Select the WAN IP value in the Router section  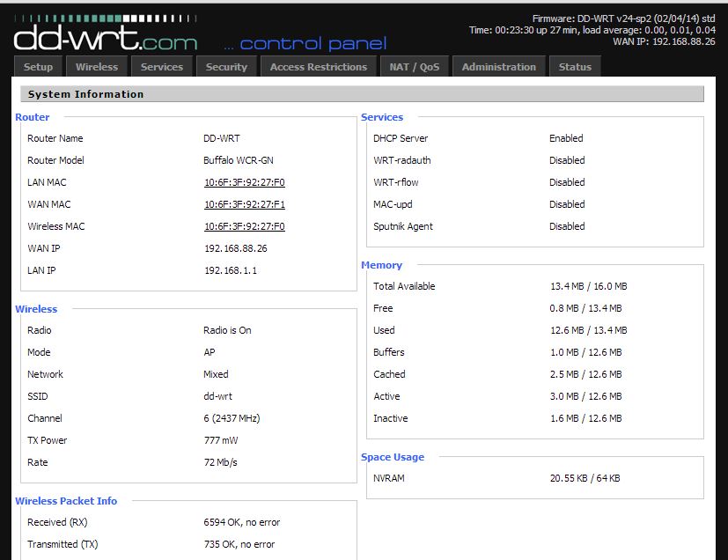tap(236, 248)
